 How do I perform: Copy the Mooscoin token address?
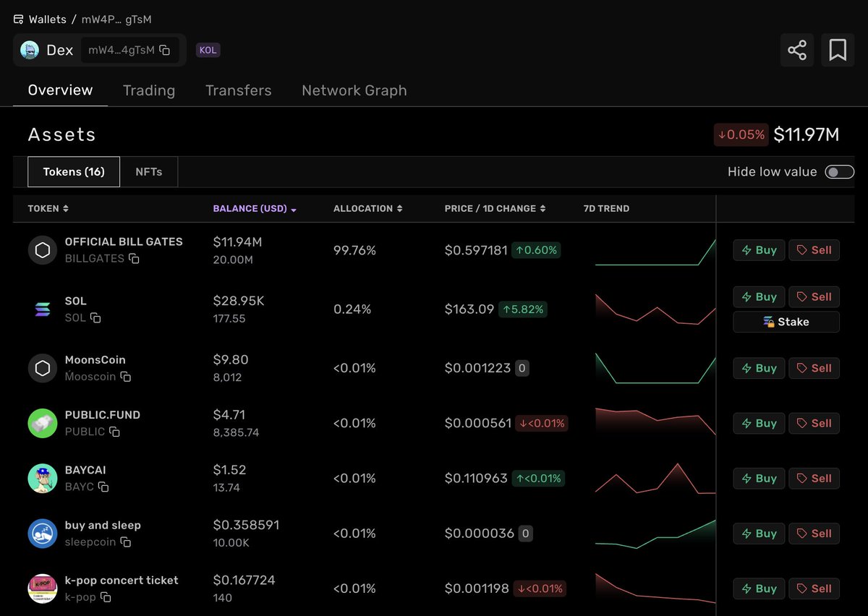[126, 377]
